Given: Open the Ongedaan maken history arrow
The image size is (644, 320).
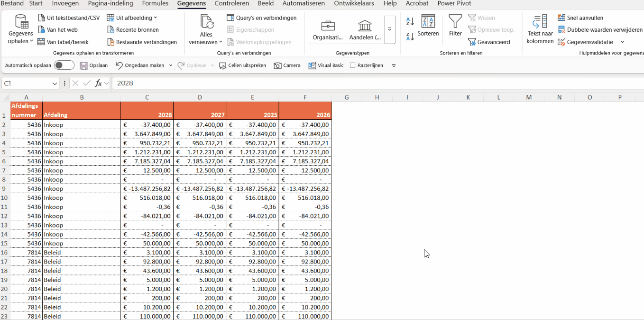Looking at the screenshot, I should (171, 66).
